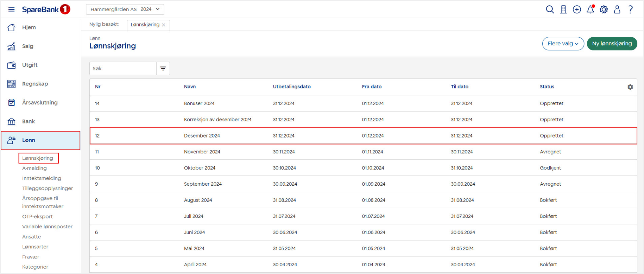Click the Ny lønnskjøring button

pos(612,44)
